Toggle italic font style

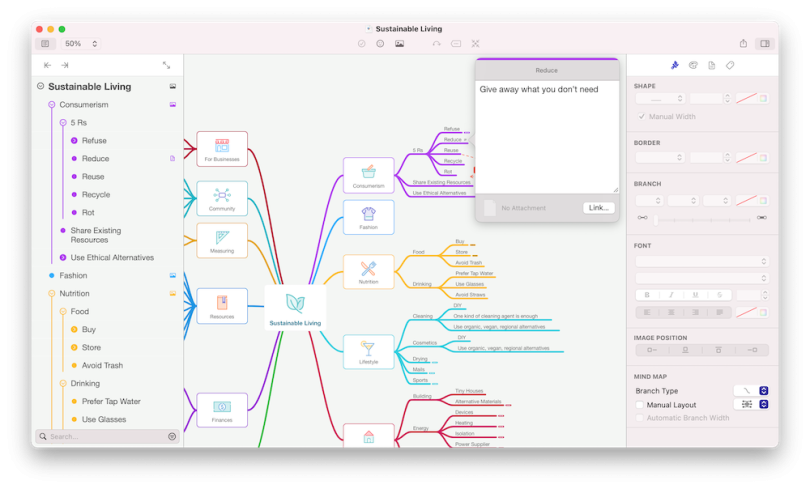click(671, 295)
